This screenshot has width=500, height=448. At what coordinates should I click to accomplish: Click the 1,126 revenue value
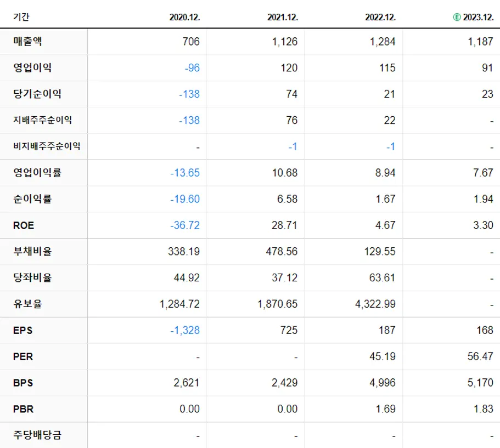click(285, 42)
